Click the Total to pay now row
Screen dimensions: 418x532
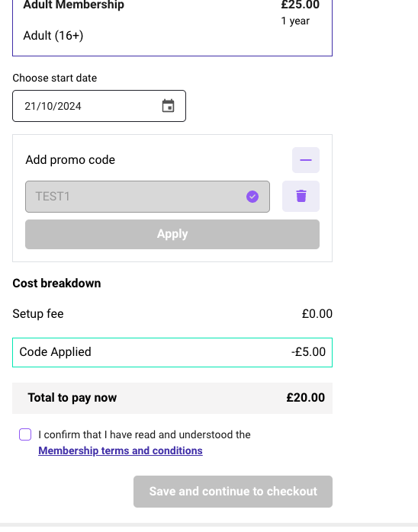tap(172, 398)
